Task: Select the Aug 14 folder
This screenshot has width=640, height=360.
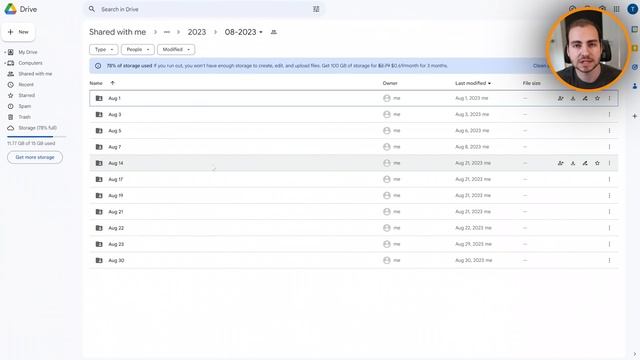Action: (353, 163)
